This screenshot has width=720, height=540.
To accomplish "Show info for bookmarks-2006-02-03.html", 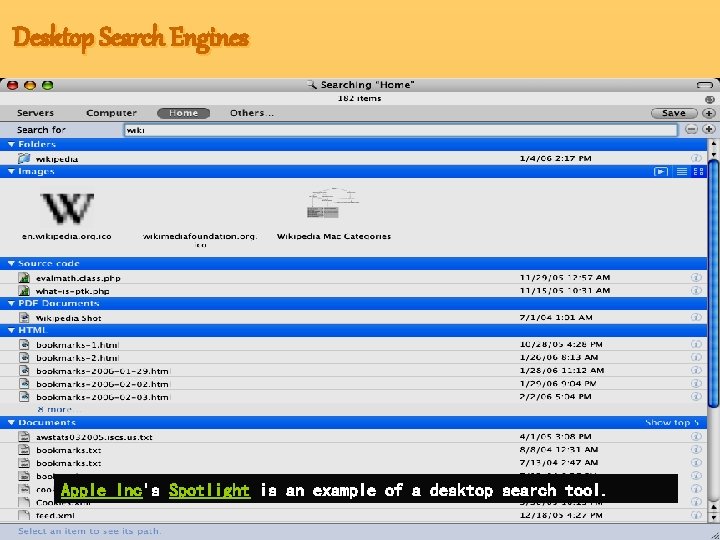I will click(696, 396).
